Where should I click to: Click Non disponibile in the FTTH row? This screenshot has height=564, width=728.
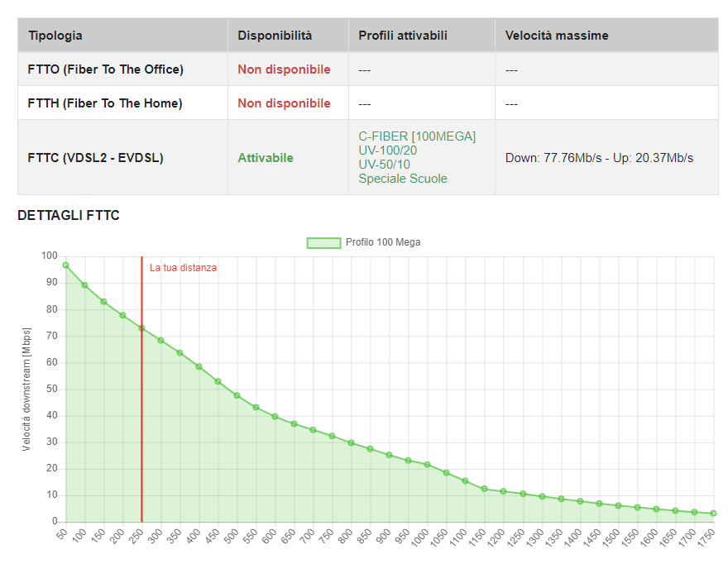(x=284, y=103)
